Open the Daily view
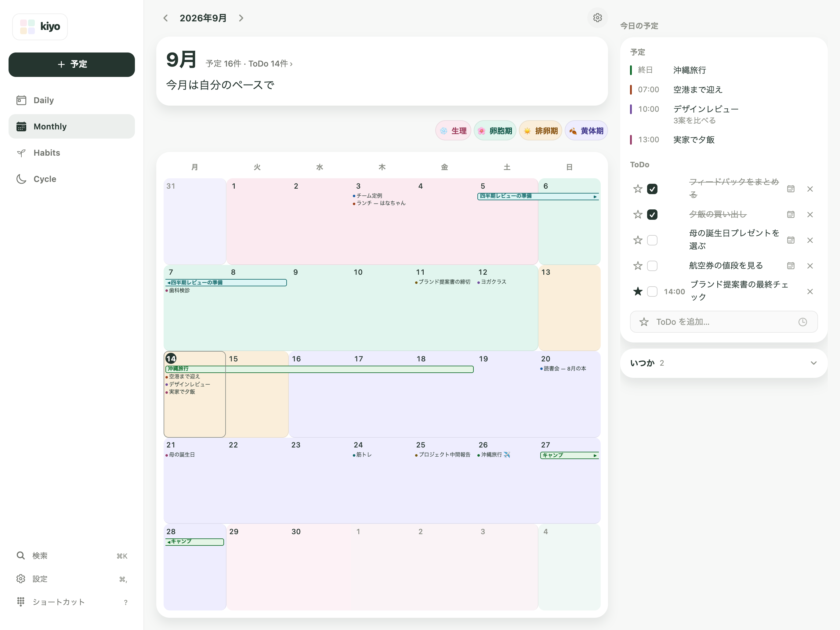This screenshot has width=840, height=630. click(x=72, y=100)
